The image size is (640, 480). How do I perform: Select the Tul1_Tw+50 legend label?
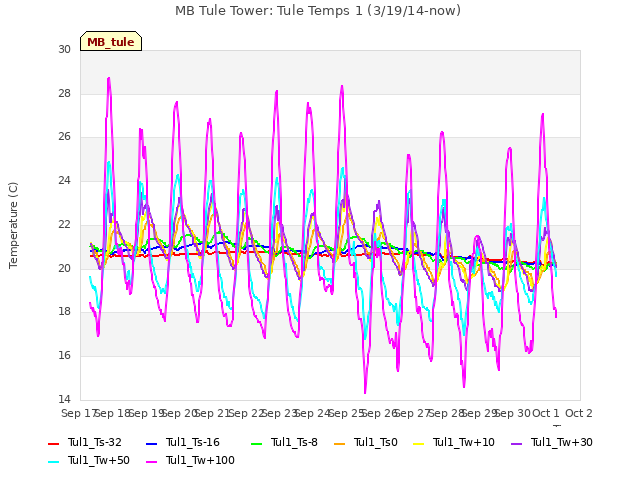coord(99,460)
